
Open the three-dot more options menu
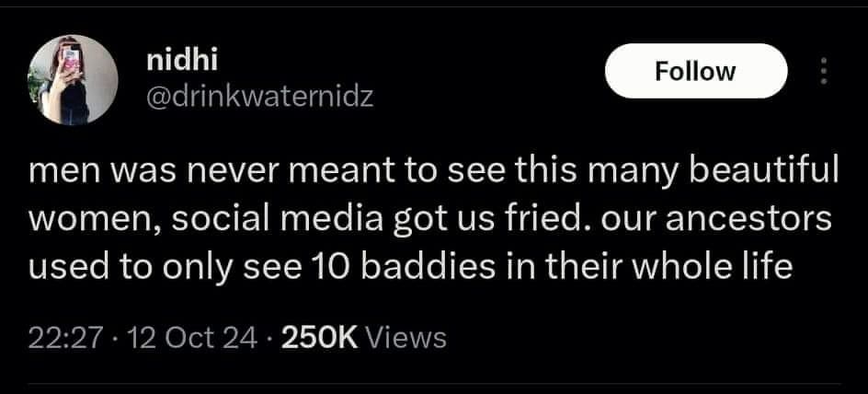pyautogui.click(x=823, y=71)
